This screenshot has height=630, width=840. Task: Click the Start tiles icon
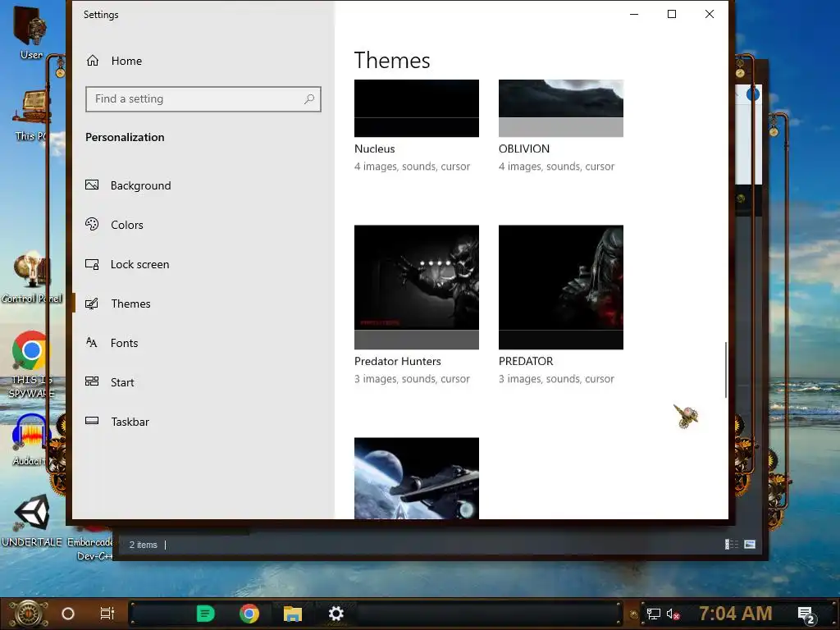click(x=92, y=381)
